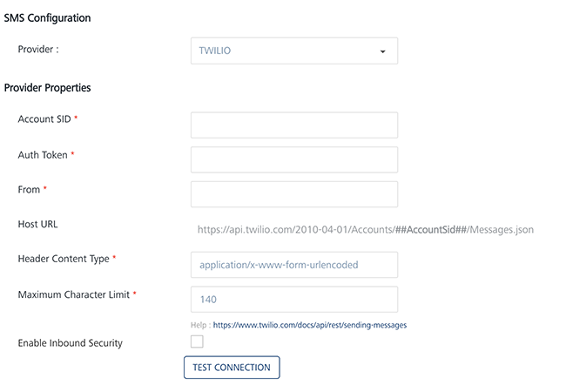This screenshot has width=566, height=392.
Task: Enable the Inbound Security checkbox
Action: (197, 341)
